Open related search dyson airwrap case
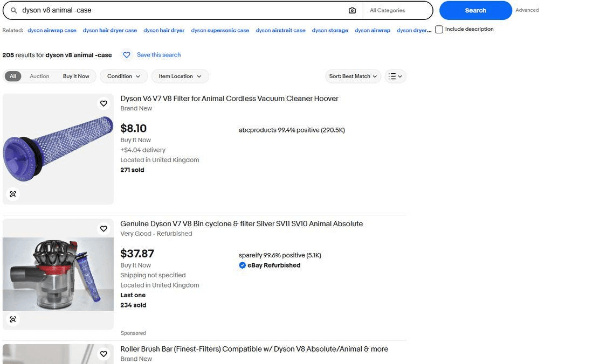The height and width of the screenshot is (364, 593). pos(52,30)
